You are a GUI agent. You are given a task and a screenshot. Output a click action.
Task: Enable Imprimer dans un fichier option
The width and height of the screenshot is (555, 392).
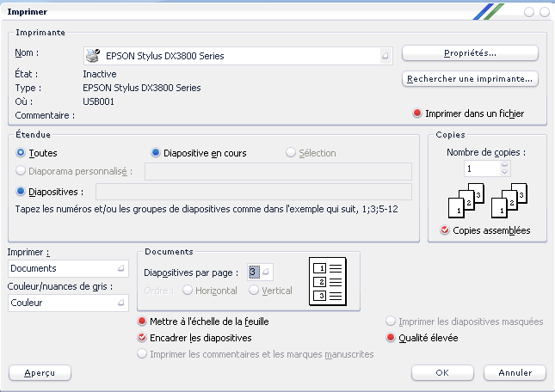pyautogui.click(x=418, y=113)
